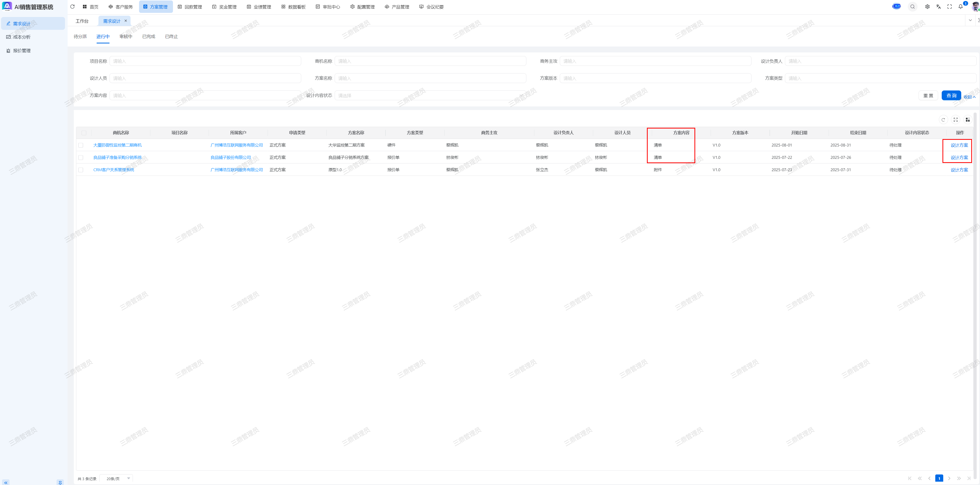
Task: Expand table to fullscreen icon
Action: [955, 120]
